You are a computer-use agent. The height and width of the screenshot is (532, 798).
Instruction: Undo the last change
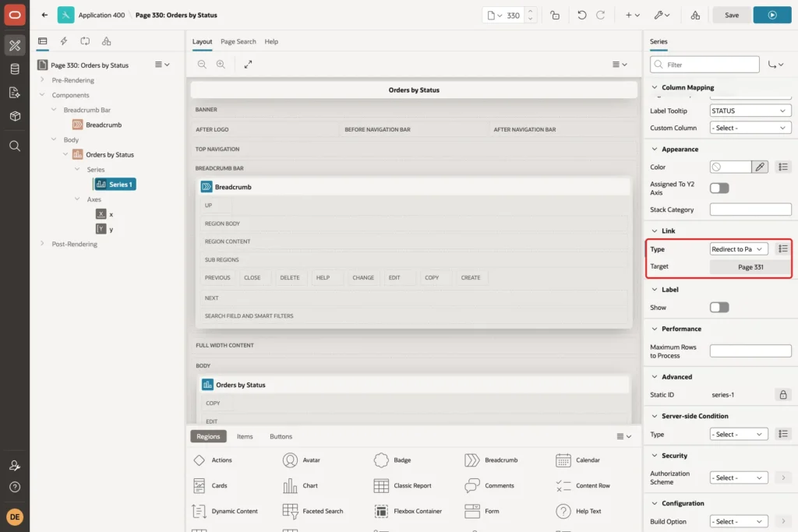pyautogui.click(x=581, y=16)
